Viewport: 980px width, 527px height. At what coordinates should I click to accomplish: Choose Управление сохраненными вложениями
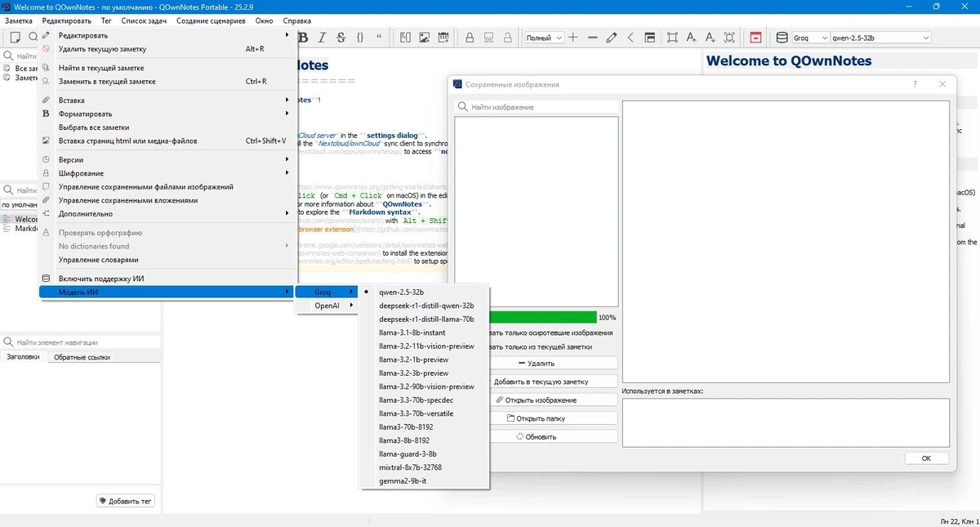coord(167,200)
